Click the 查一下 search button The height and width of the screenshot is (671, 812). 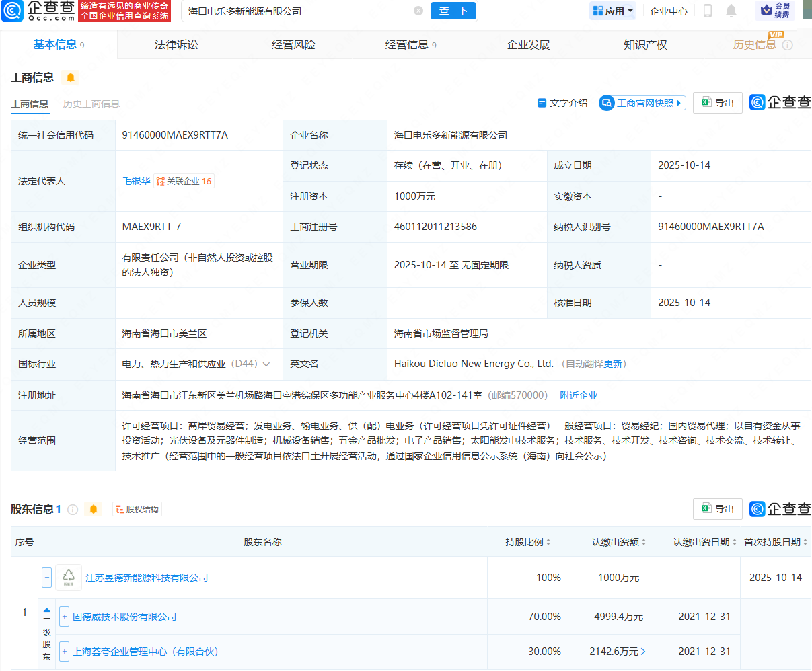click(453, 11)
